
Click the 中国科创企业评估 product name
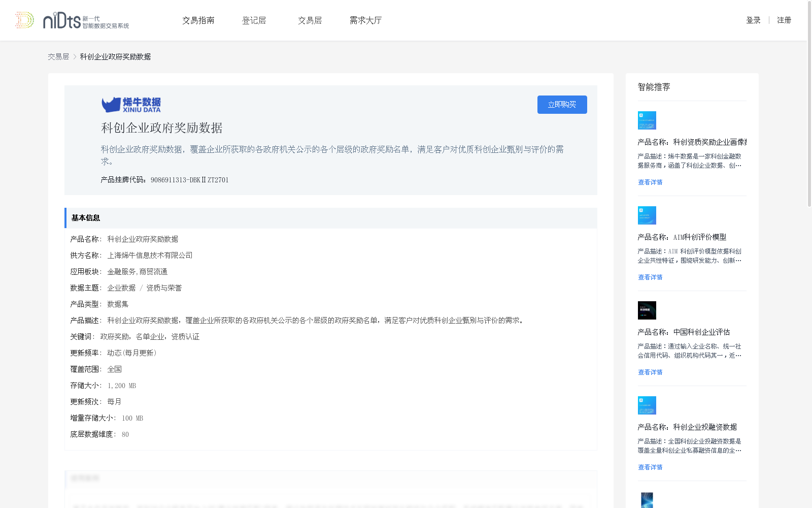pyautogui.click(x=684, y=332)
